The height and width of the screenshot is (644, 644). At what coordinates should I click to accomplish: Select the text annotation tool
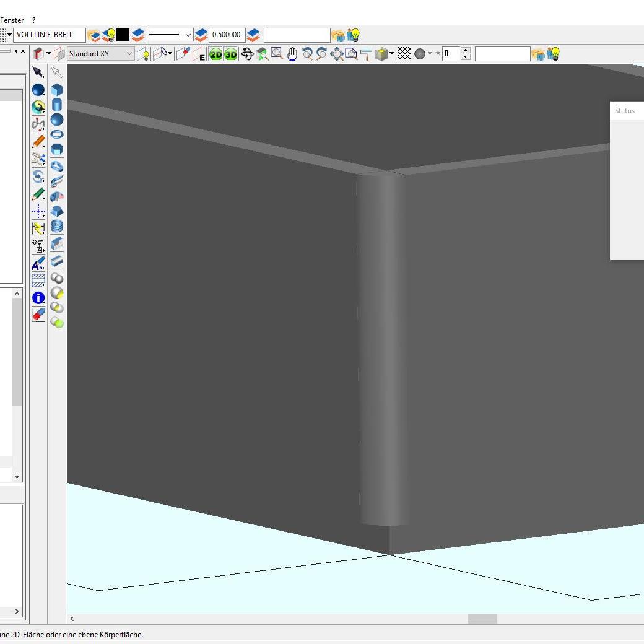(38, 264)
